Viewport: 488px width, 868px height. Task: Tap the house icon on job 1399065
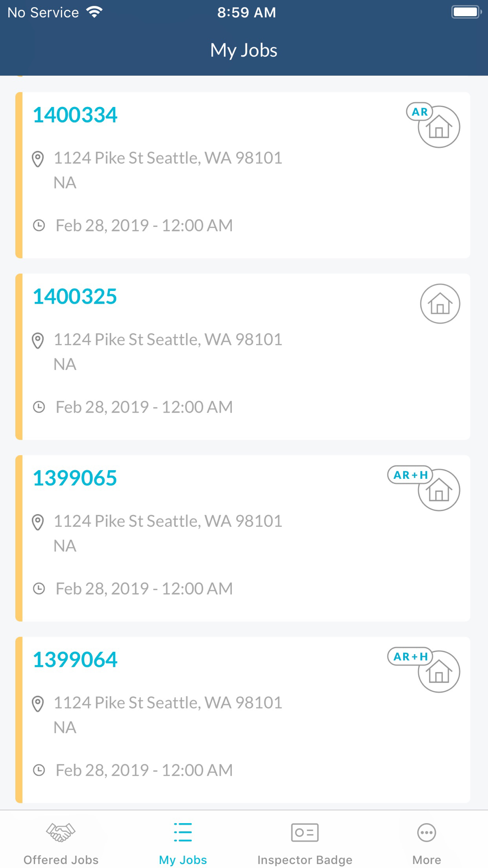tap(439, 491)
